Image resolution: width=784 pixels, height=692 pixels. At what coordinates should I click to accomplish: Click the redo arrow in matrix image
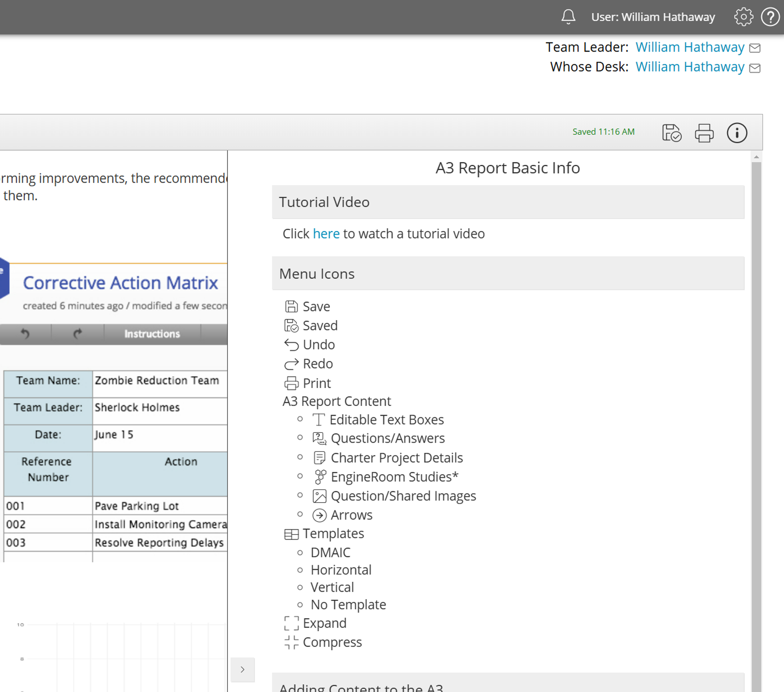click(77, 334)
